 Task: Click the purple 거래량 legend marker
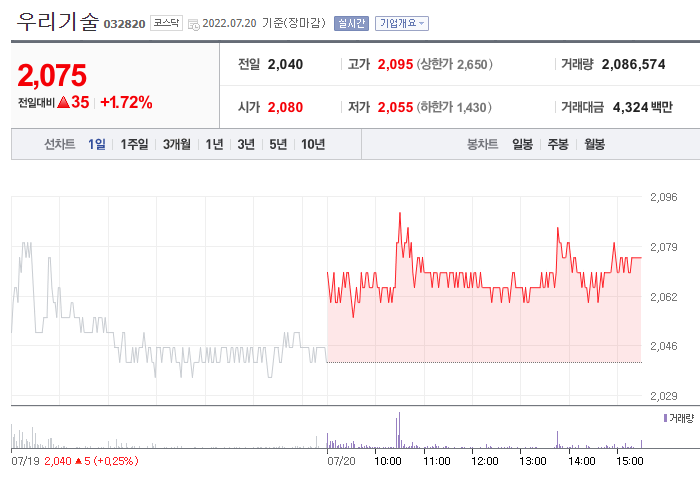click(x=665, y=418)
